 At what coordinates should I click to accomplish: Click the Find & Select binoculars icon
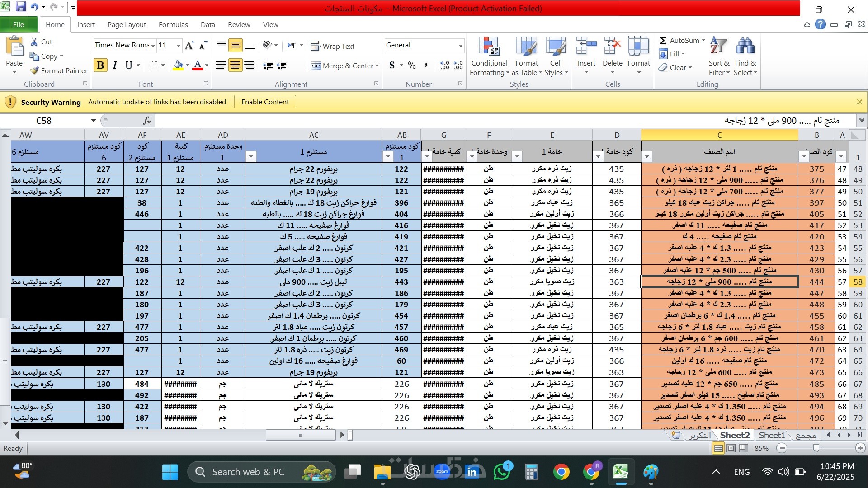[x=745, y=47]
